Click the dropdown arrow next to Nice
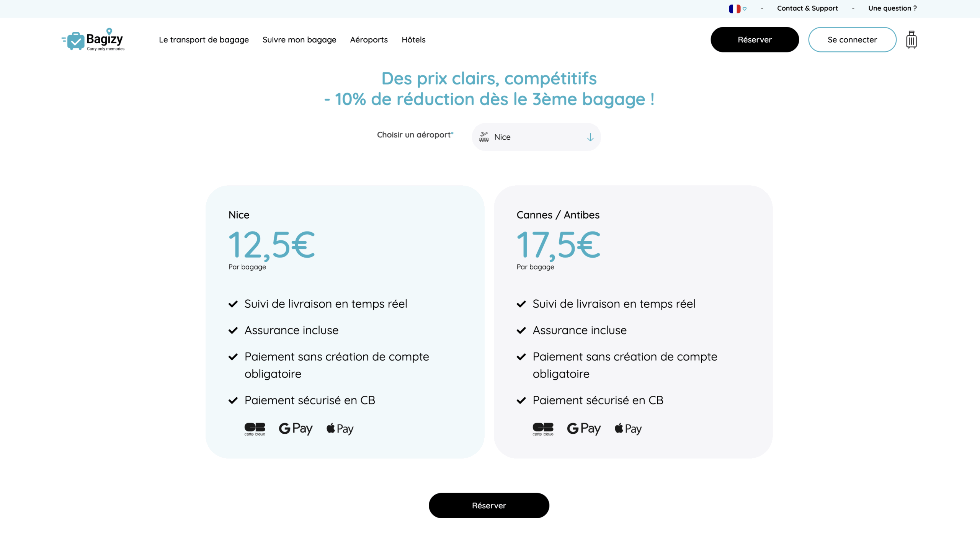This screenshot has height=542, width=980. (x=590, y=137)
